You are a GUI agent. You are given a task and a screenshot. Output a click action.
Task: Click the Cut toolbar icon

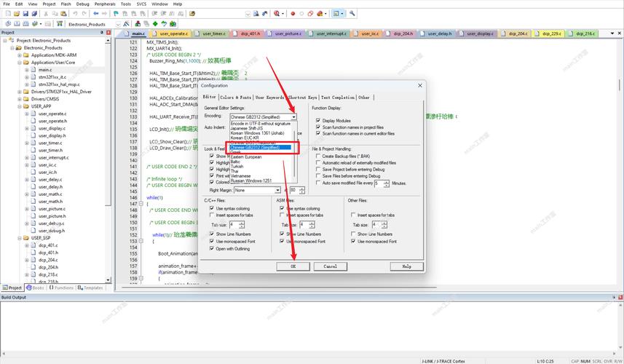[46, 14]
